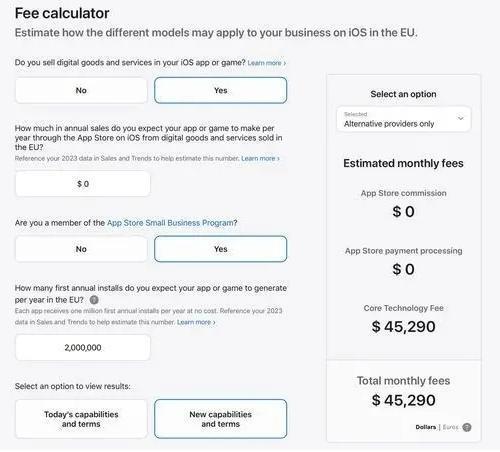
Task: Open the App Store Small Business Program link
Action: 170,223
